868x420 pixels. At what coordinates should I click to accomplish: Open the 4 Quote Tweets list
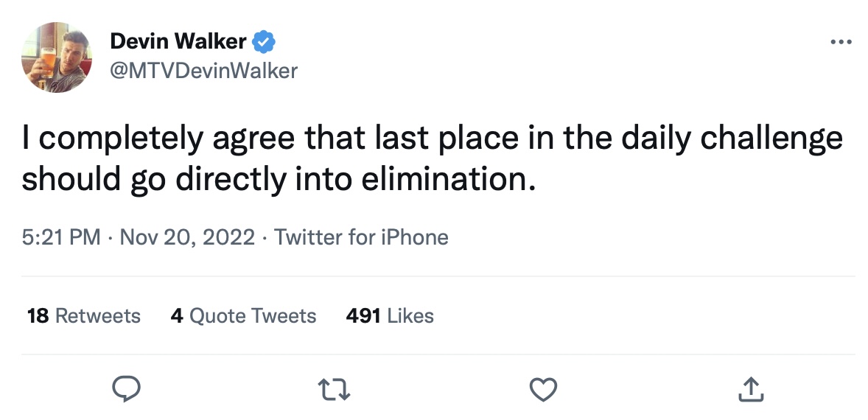tap(243, 316)
